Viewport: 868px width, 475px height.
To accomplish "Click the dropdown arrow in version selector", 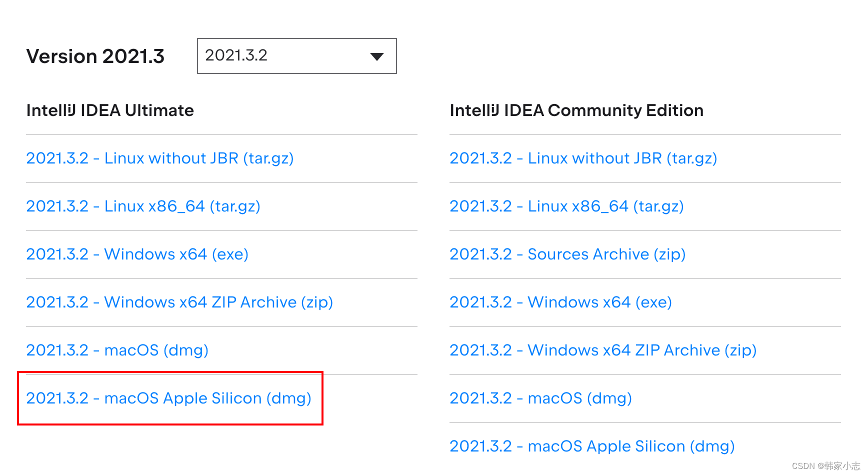I will pos(376,56).
